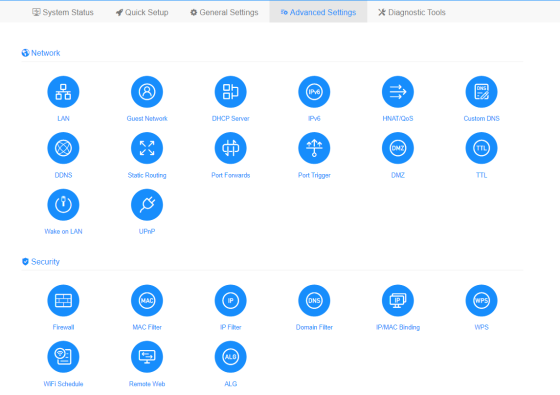The width and height of the screenshot is (560, 395).
Task: Open the UPnP plug icon
Action: 147,205
